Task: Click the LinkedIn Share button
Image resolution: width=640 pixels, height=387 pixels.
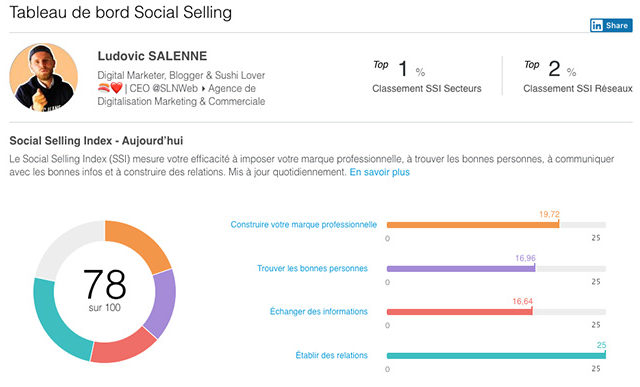Action: pyautogui.click(x=611, y=25)
